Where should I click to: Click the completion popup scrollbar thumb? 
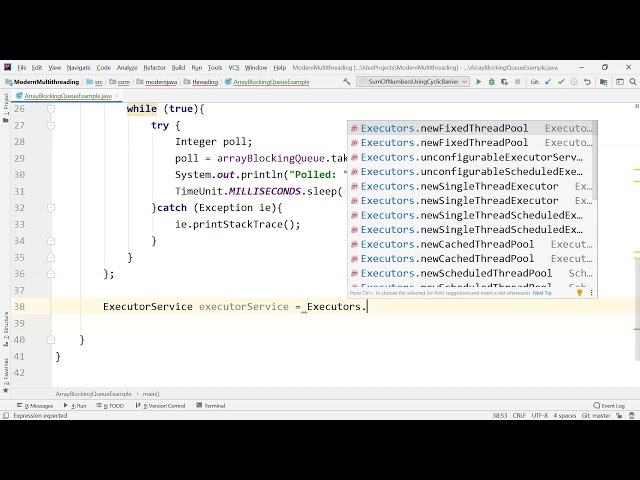click(x=595, y=160)
